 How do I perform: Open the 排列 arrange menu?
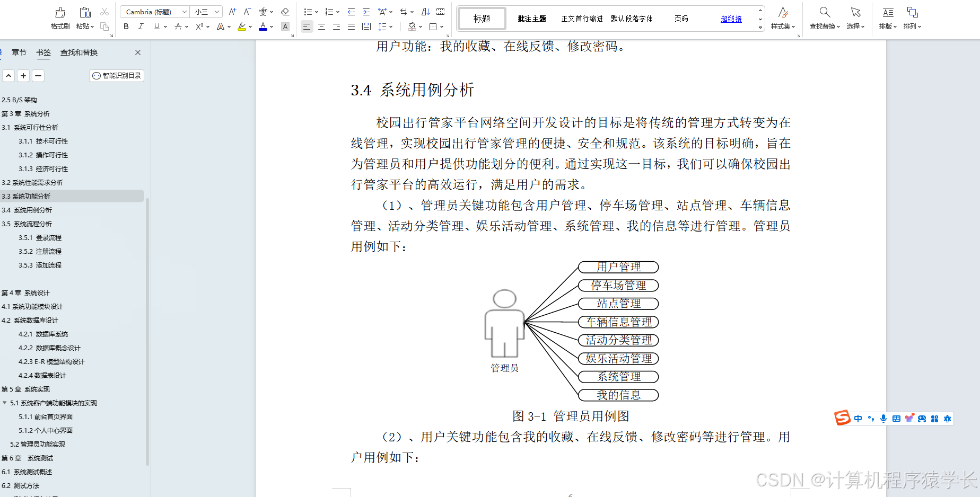tap(912, 17)
